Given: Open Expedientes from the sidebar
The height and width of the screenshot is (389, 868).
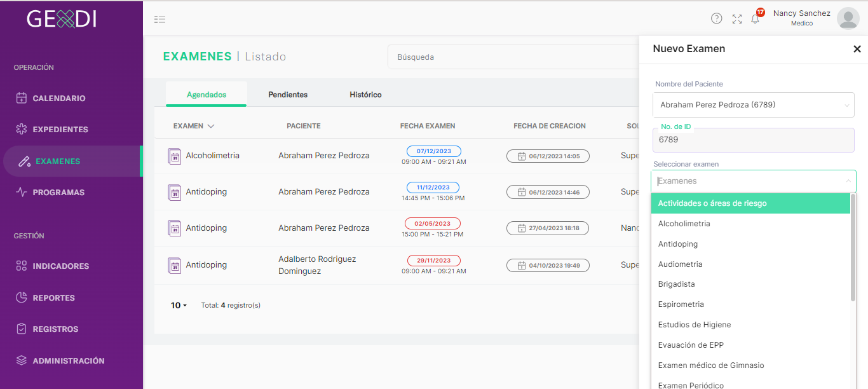Looking at the screenshot, I should [x=60, y=130].
